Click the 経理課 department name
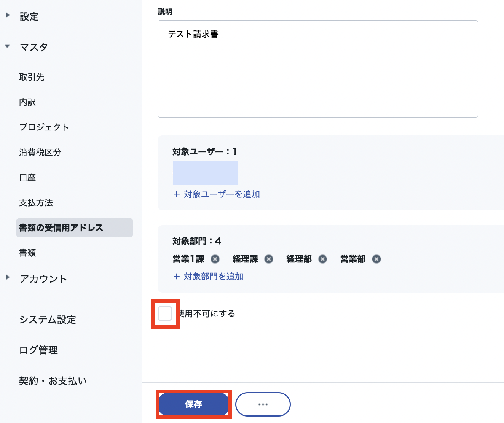 click(245, 259)
